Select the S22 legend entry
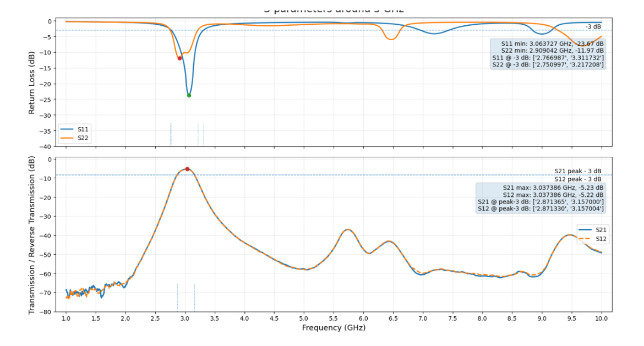The image size is (644, 346). (74, 138)
